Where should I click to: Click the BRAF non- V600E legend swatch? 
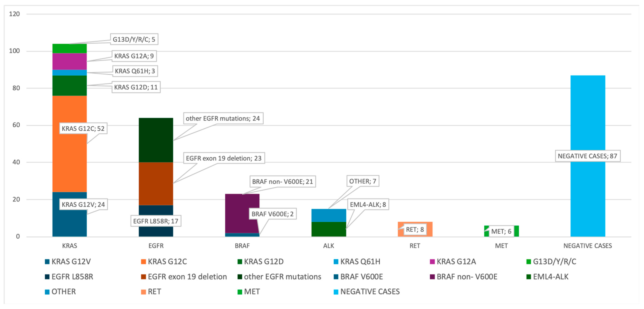(432, 277)
